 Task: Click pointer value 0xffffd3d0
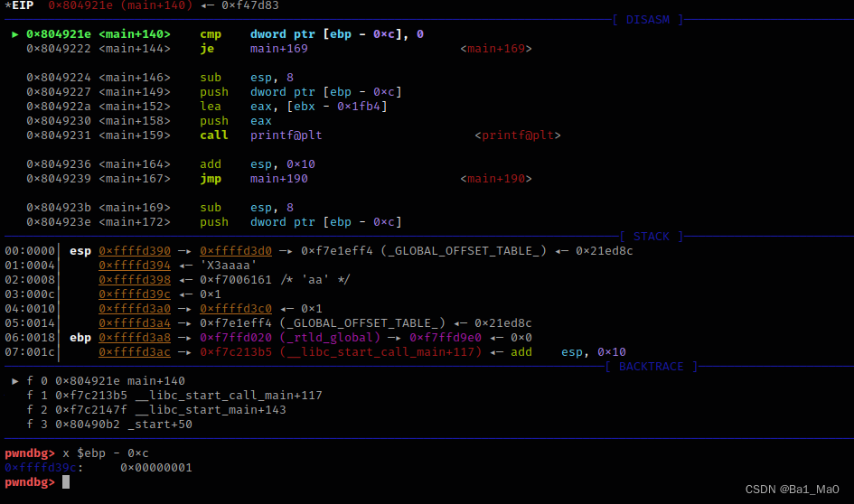235,251
